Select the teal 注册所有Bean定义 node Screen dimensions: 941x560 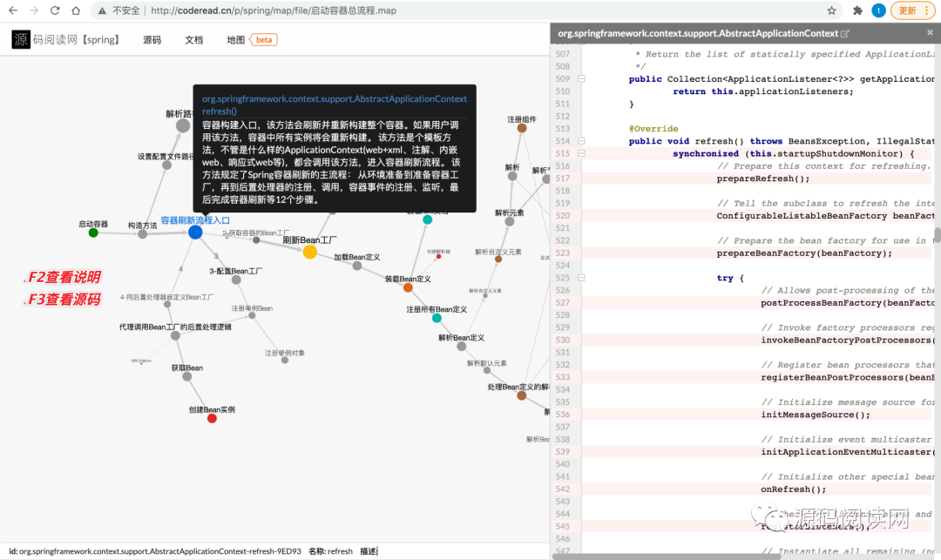[x=437, y=318]
